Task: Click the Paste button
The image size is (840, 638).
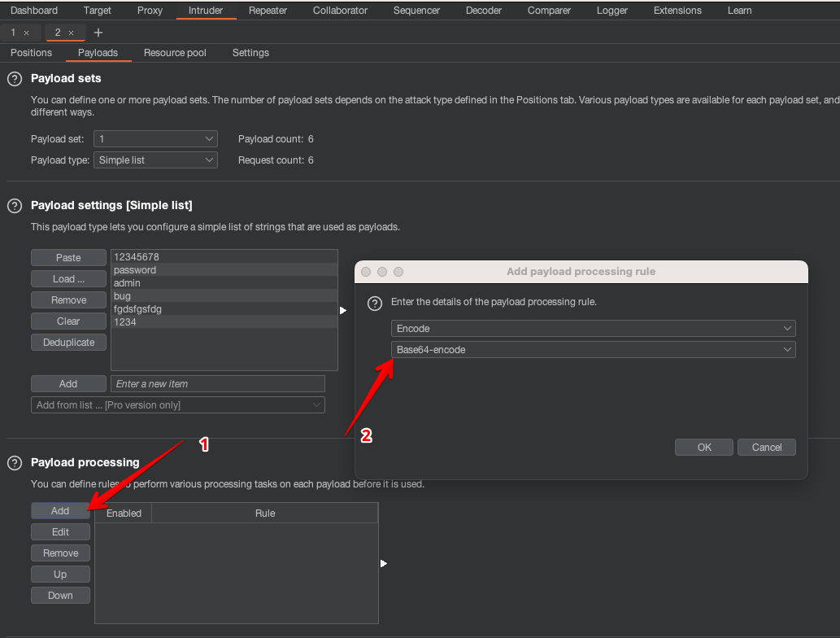Action: click(x=68, y=258)
